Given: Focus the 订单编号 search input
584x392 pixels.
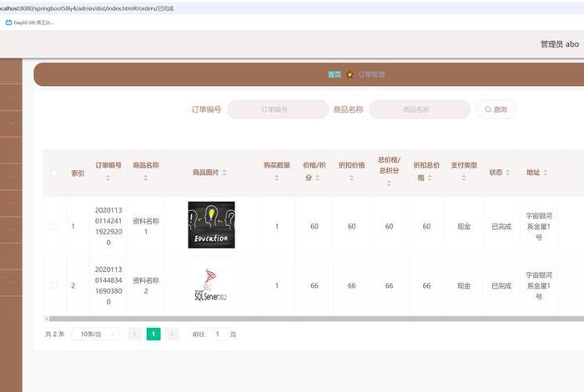Looking at the screenshot, I should point(278,109).
